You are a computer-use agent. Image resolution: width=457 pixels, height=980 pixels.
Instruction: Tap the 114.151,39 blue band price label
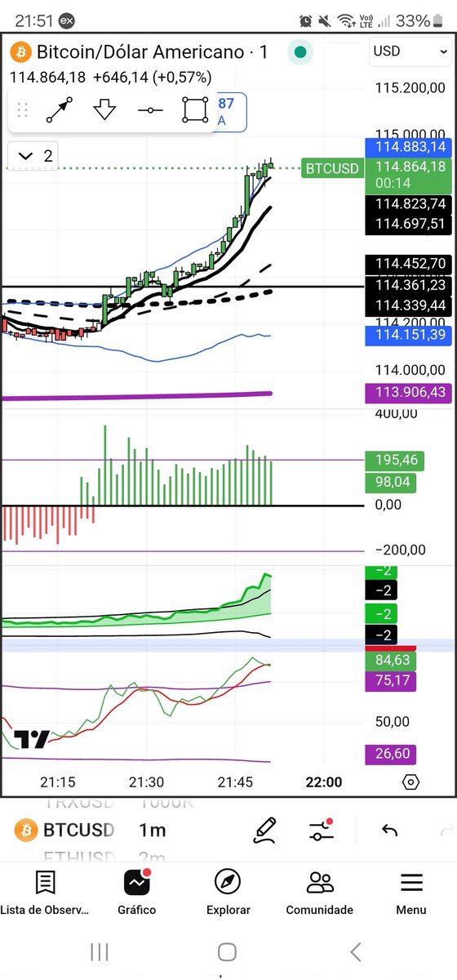[x=409, y=335]
